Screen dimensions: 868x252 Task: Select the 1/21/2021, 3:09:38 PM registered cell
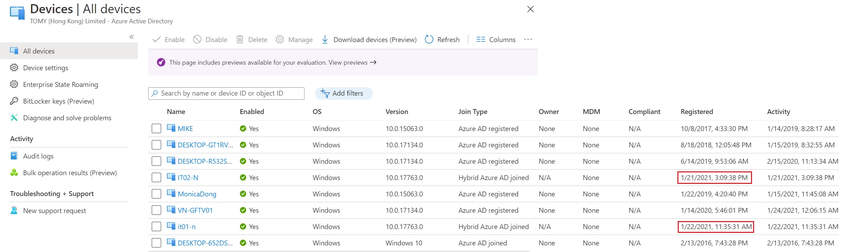click(x=715, y=178)
